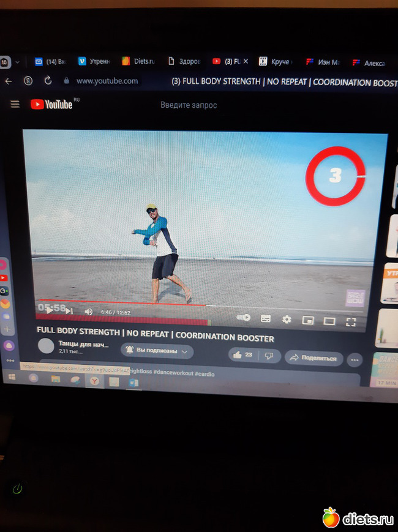Open the three-dot more actions menu

pos(355,359)
